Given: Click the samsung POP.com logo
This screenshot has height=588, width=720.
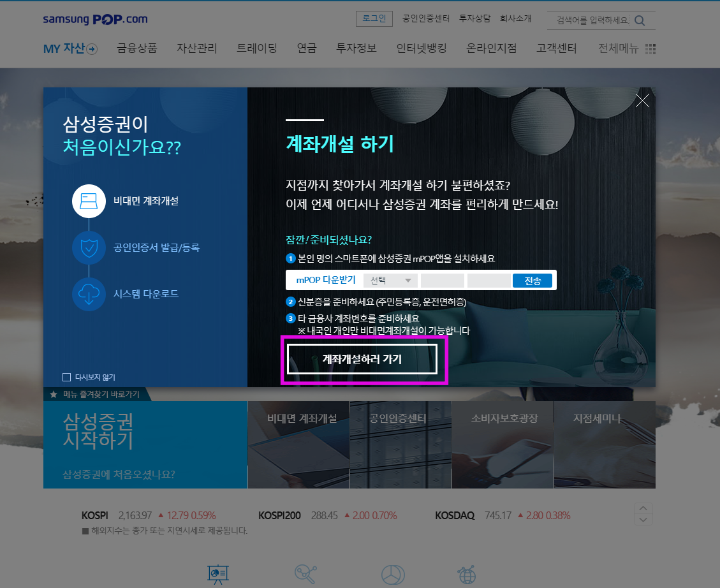Looking at the screenshot, I should [x=95, y=19].
